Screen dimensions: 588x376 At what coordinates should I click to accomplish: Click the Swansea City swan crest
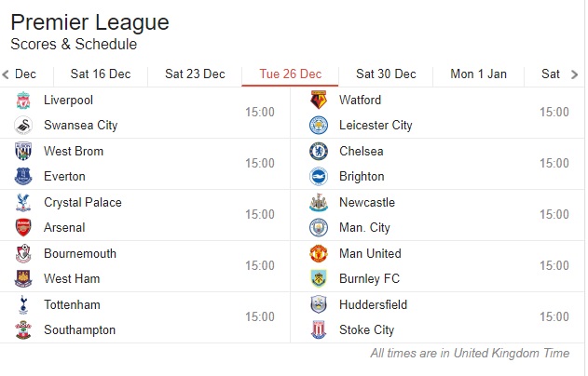[x=23, y=125]
